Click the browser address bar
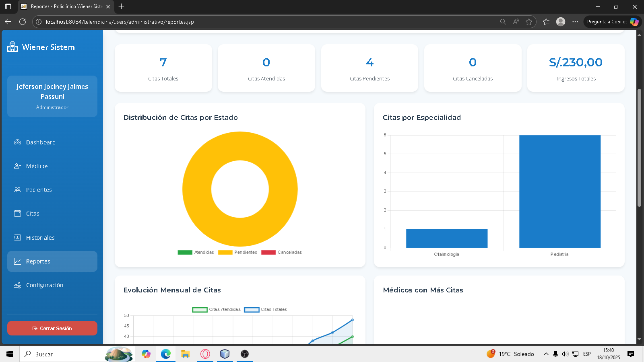 click(266, 22)
